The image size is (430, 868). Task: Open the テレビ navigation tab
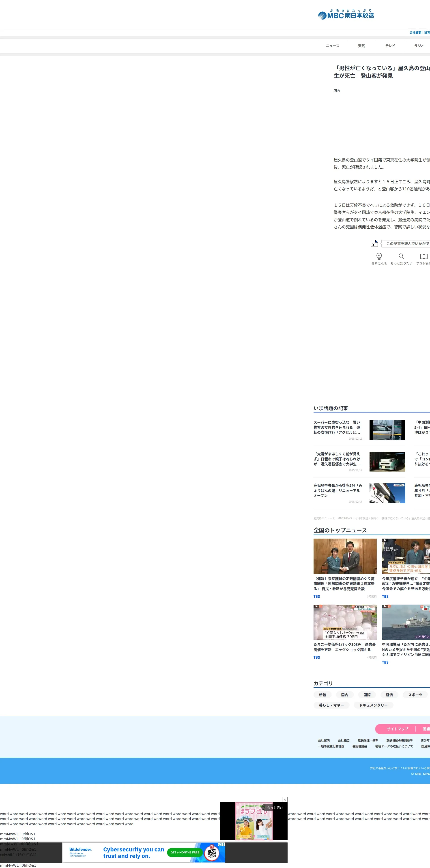[390, 46]
